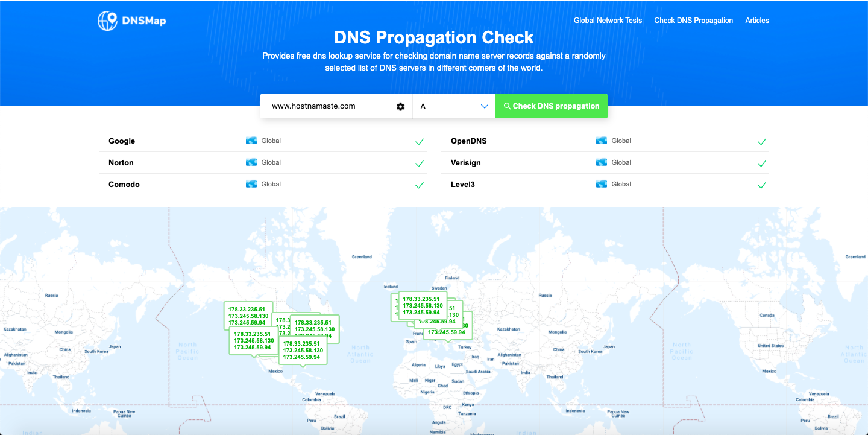This screenshot has width=868, height=435.
Task: Click the Saudi Arabia label on the map
Action: click(479, 372)
